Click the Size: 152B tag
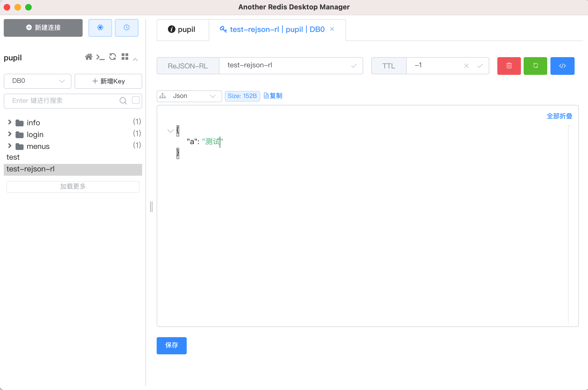The image size is (588, 390). [x=242, y=96]
